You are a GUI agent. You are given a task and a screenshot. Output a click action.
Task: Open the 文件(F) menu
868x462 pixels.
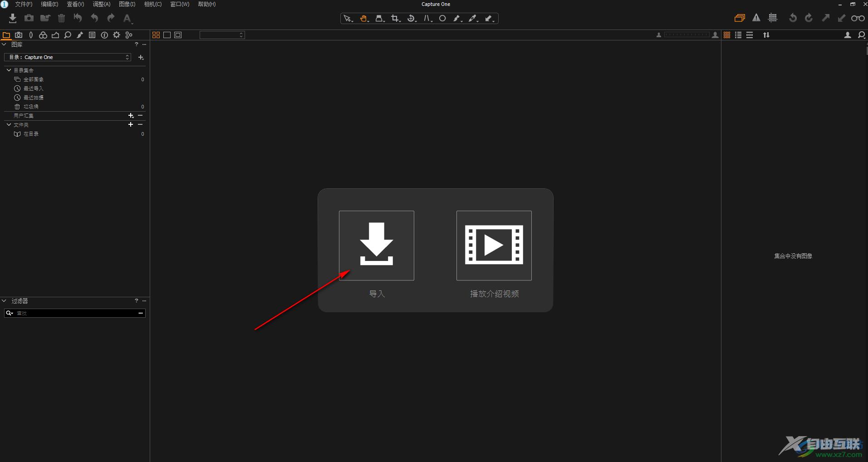(24, 4)
